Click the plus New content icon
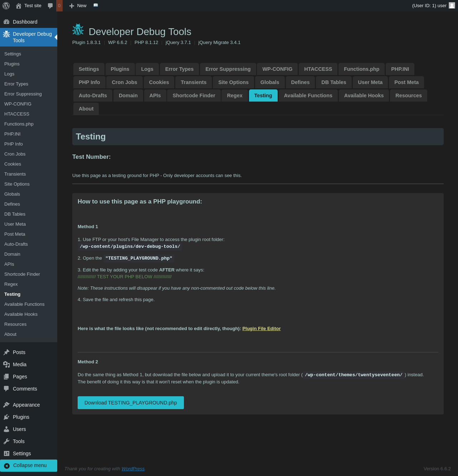 click(72, 6)
